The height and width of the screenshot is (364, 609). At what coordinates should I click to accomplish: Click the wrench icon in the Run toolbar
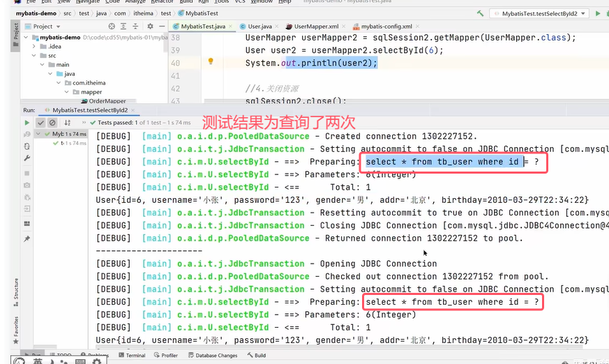(x=27, y=158)
